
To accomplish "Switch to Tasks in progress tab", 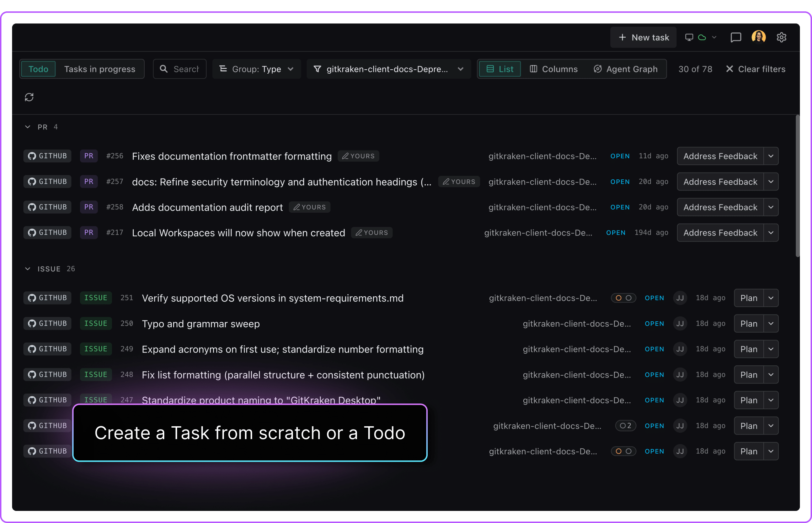I will pyautogui.click(x=100, y=69).
